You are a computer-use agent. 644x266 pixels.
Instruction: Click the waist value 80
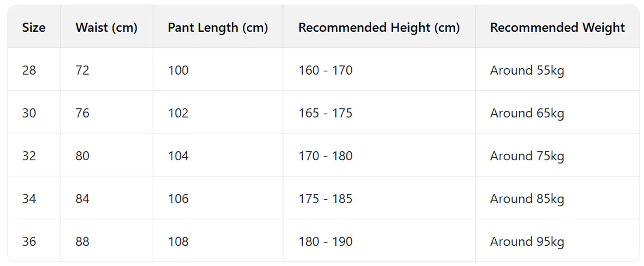(82, 156)
